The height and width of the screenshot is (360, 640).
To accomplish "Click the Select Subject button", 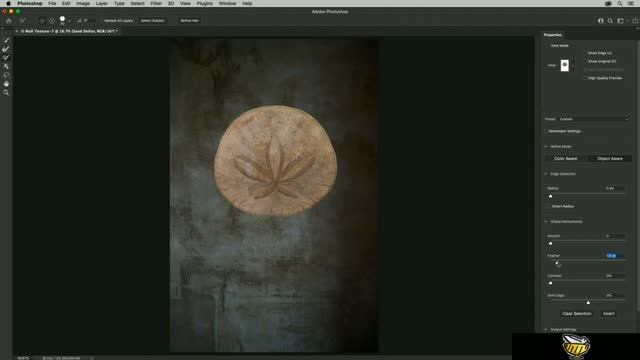I will [x=153, y=20].
